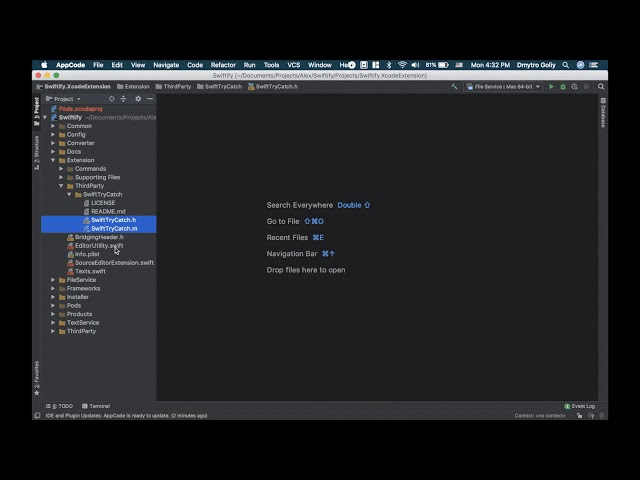640x480 pixels.
Task: Hide the Project panel with minus icon
Action: pos(150,99)
